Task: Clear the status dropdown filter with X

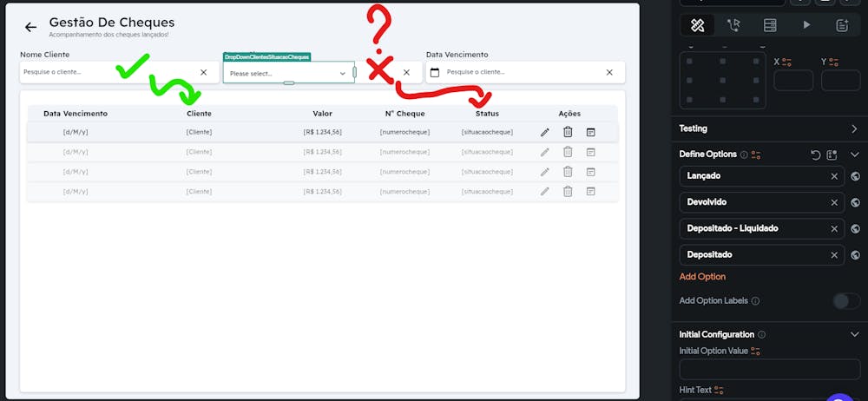Action: pos(406,72)
